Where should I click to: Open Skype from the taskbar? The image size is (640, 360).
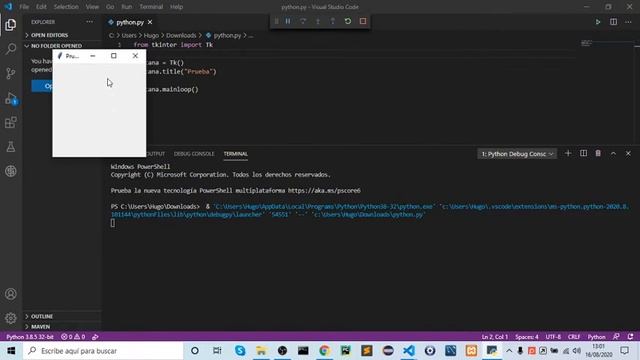(240, 351)
